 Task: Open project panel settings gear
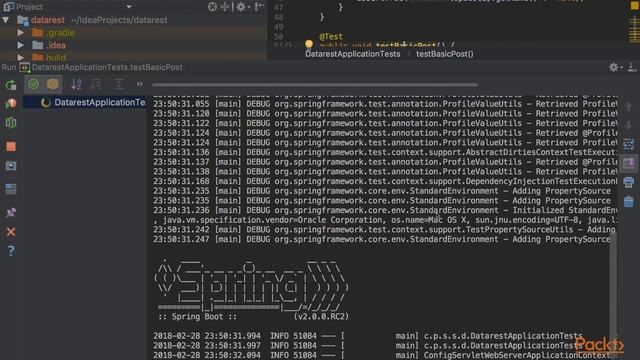241,7
